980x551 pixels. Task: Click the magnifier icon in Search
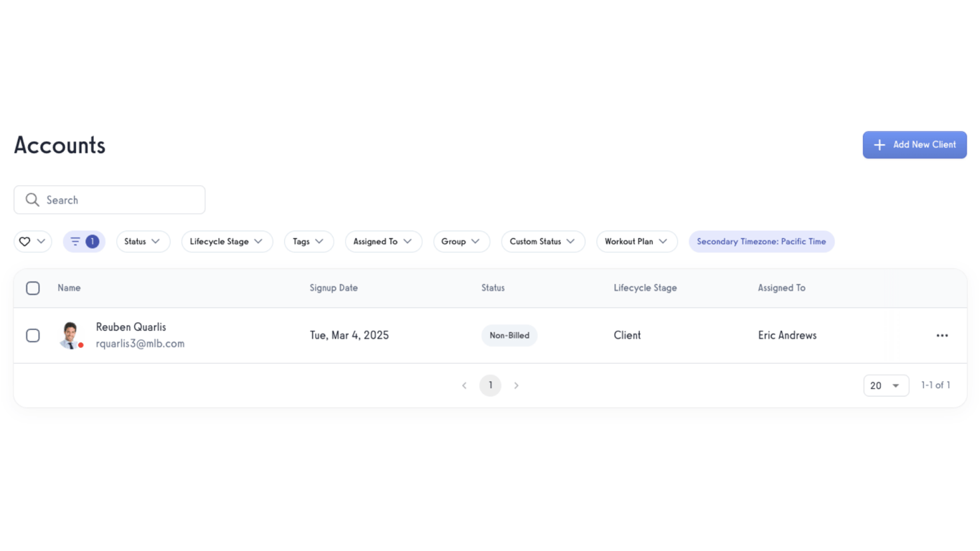(32, 200)
